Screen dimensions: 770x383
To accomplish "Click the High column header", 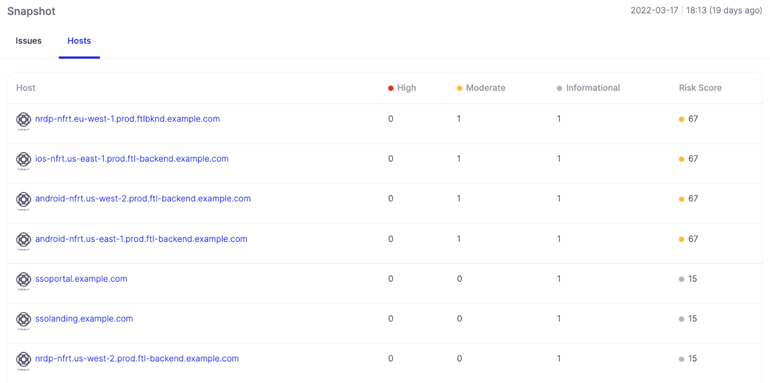I will click(402, 88).
